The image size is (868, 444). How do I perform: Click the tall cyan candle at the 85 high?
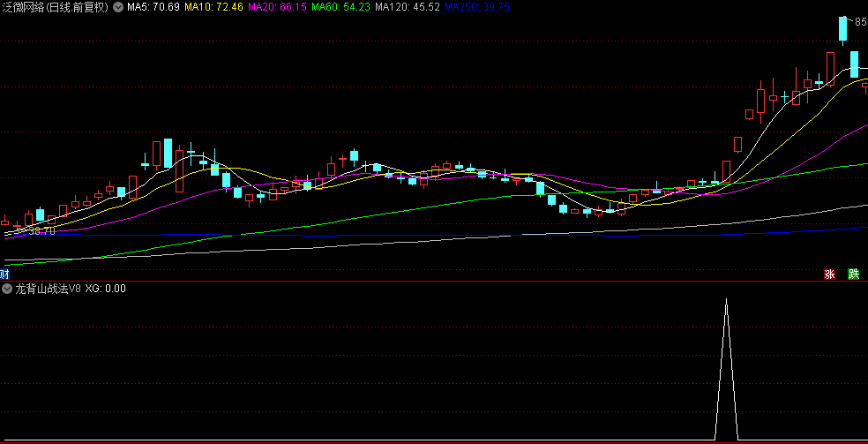(842, 29)
